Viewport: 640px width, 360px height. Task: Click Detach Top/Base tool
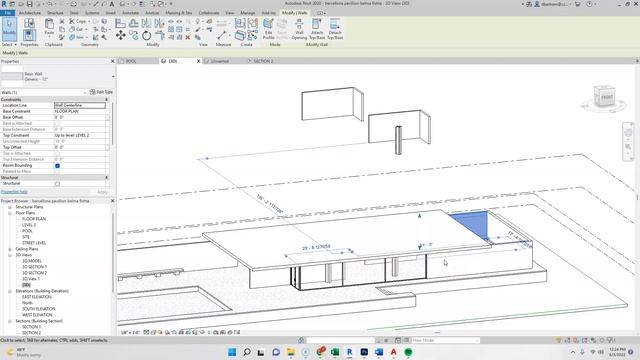pos(335,29)
